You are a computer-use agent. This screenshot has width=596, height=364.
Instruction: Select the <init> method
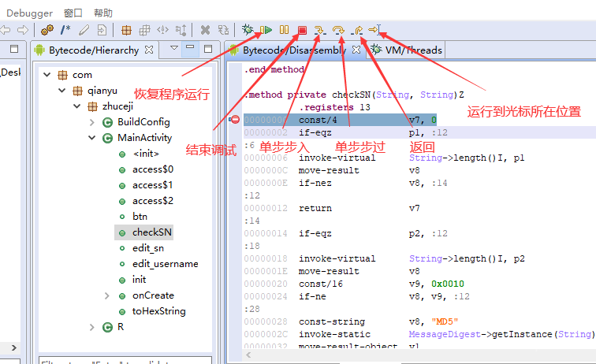pos(146,154)
